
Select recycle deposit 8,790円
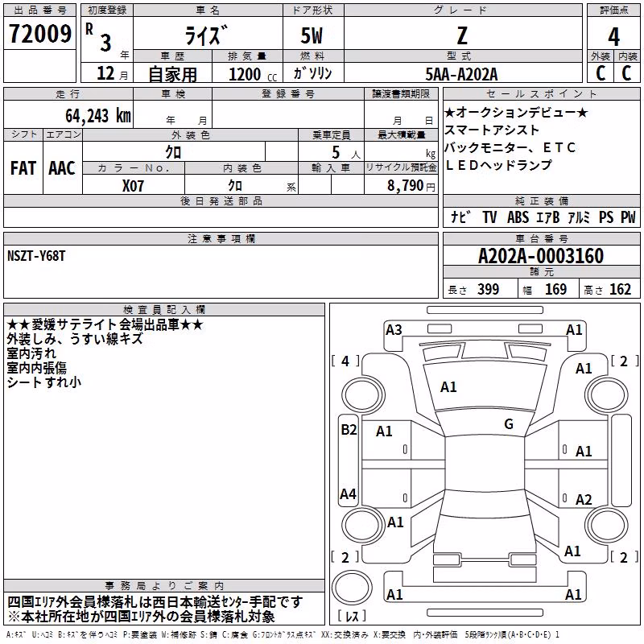tap(411, 185)
